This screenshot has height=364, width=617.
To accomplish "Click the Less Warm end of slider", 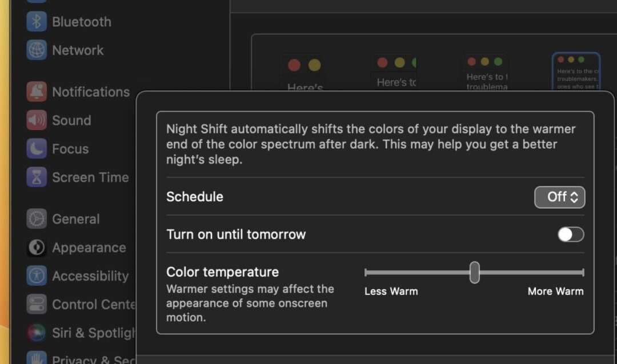I will (x=366, y=272).
